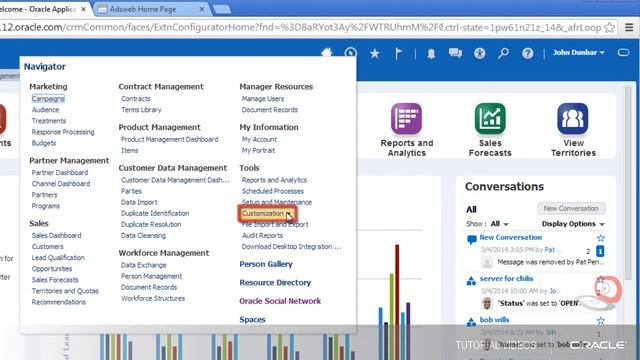Image resolution: width=640 pixels, height=360 pixels.
Task: Open Workforce Structures link
Action: point(153,298)
